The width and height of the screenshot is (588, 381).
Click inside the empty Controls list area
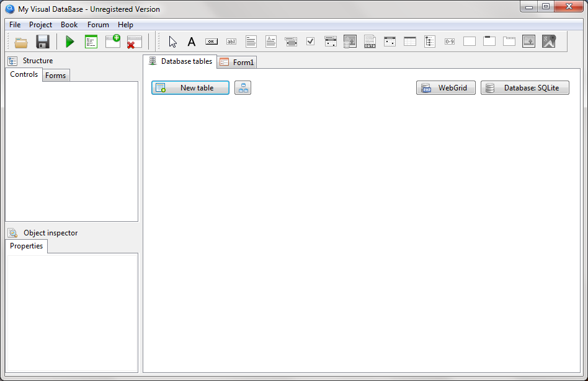(x=71, y=151)
